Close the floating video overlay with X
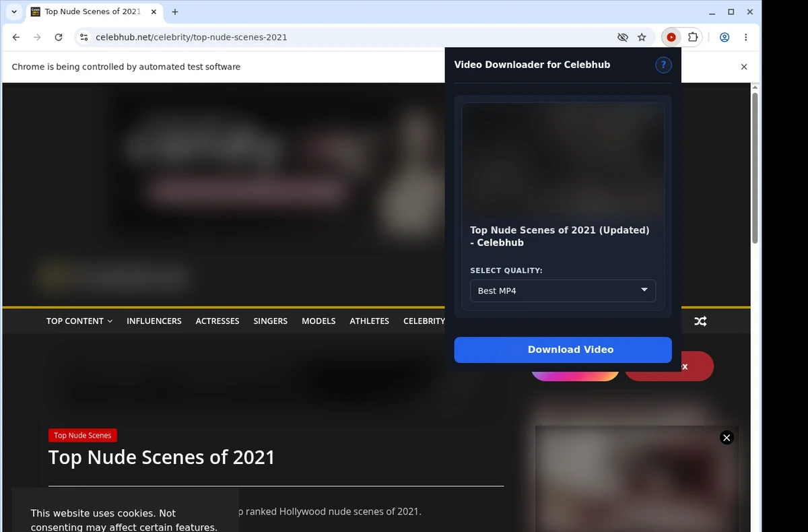The height and width of the screenshot is (532, 808). (727, 438)
